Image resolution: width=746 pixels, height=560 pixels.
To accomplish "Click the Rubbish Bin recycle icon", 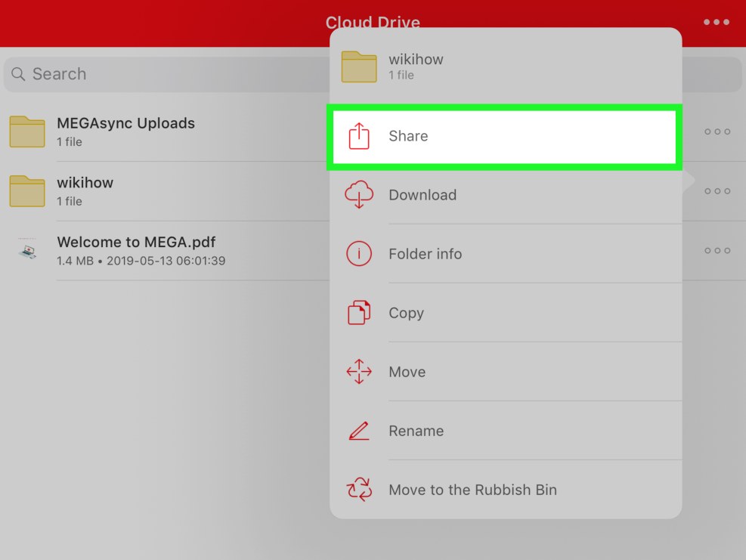I will 359,490.
